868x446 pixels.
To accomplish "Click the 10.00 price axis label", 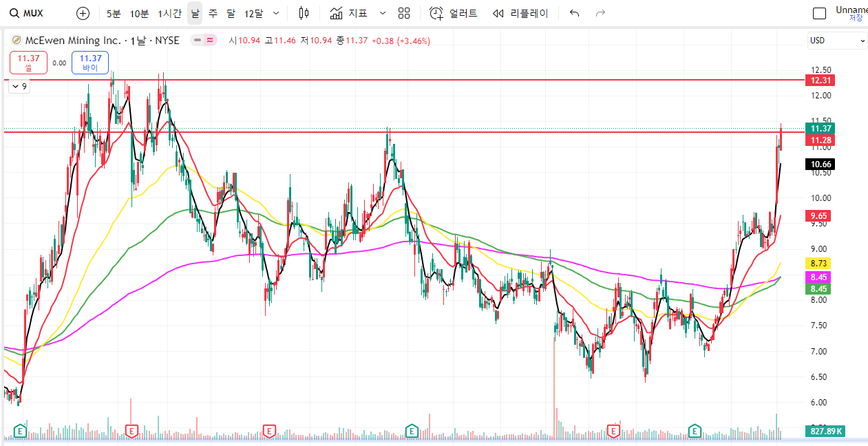I will tap(821, 198).
